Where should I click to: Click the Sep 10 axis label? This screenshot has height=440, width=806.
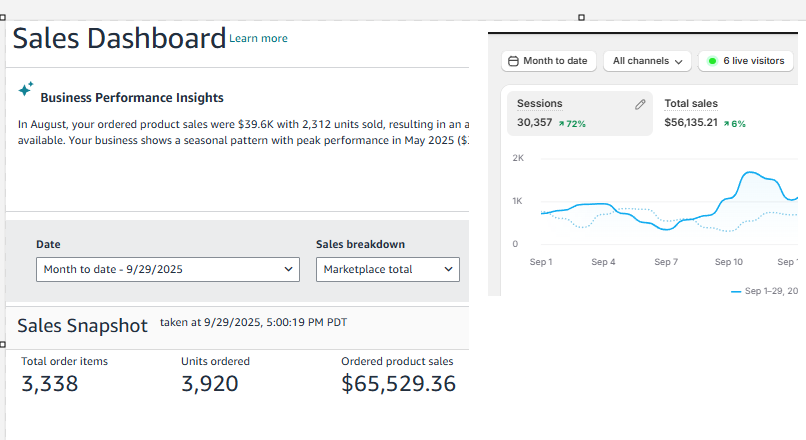click(728, 262)
